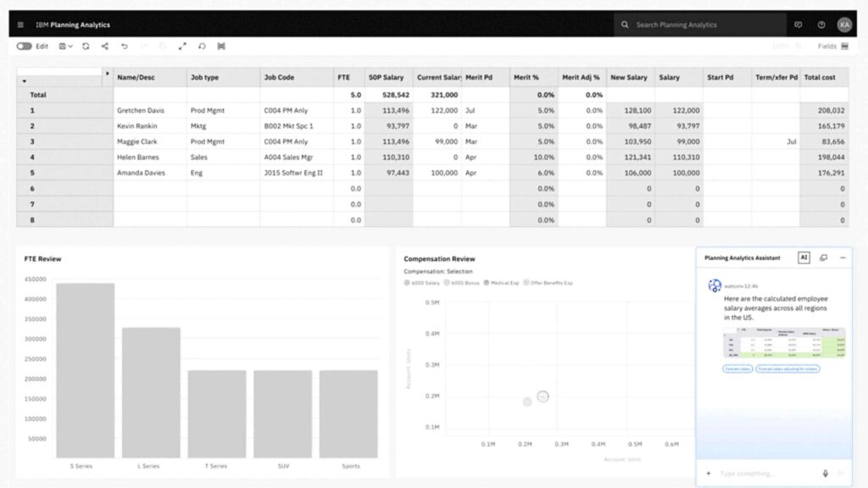Click the outlined bubble in Compensation Review chart
868x488 pixels.
tap(543, 396)
